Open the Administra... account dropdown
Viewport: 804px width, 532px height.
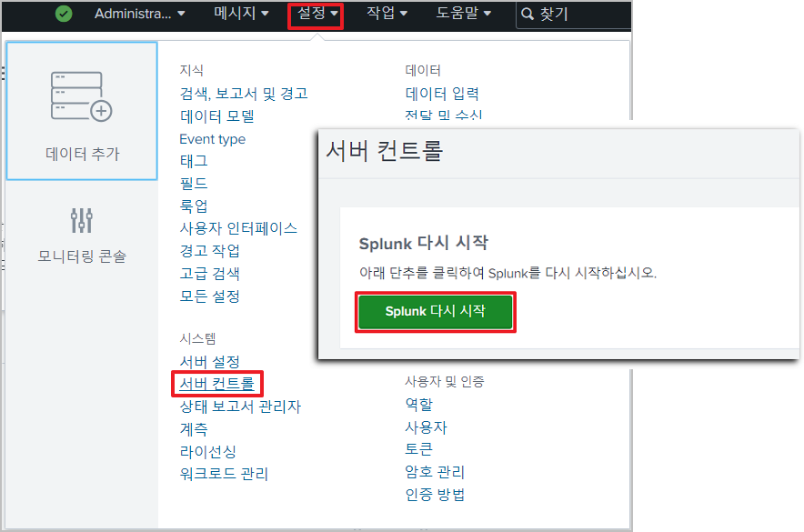coord(139,14)
